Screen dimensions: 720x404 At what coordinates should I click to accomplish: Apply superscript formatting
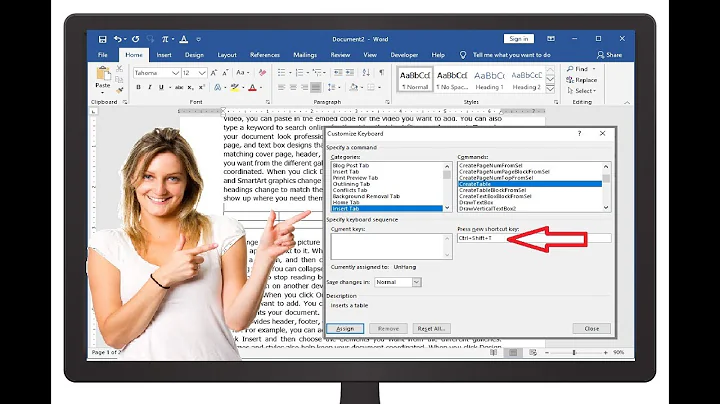(x=202, y=87)
